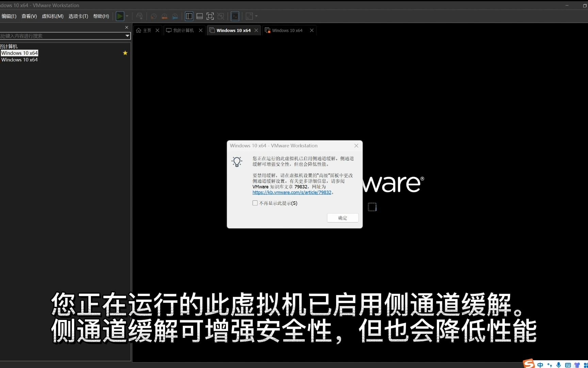
Task: Open the console view icon
Action: (235, 16)
